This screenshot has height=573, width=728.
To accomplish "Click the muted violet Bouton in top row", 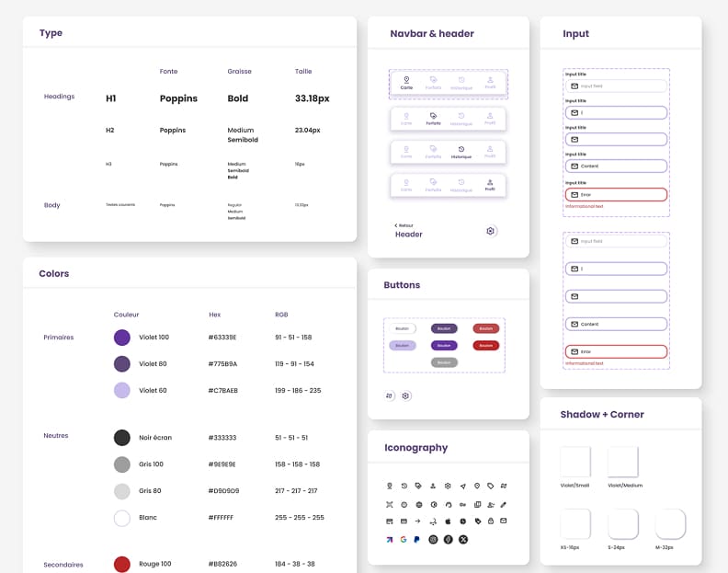I will tap(444, 328).
